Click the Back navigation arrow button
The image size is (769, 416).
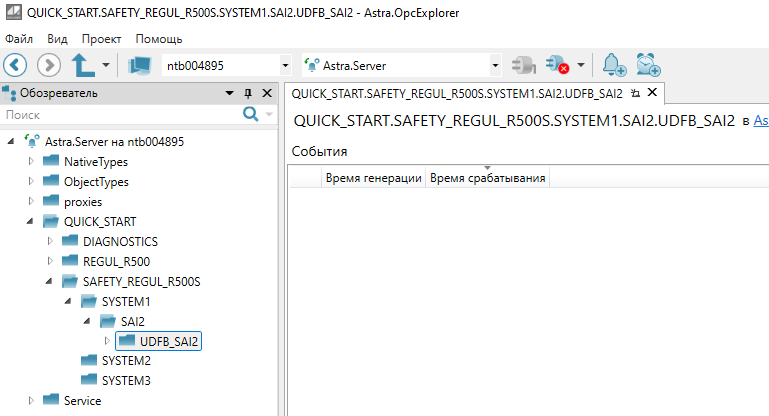(15, 66)
